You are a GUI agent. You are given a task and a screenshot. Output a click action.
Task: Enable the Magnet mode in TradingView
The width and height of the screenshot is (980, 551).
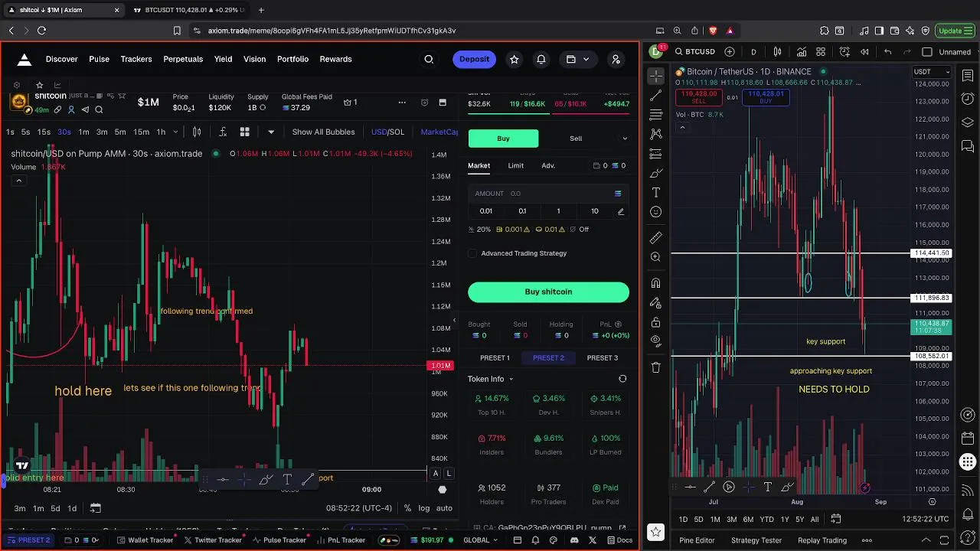pos(656,283)
